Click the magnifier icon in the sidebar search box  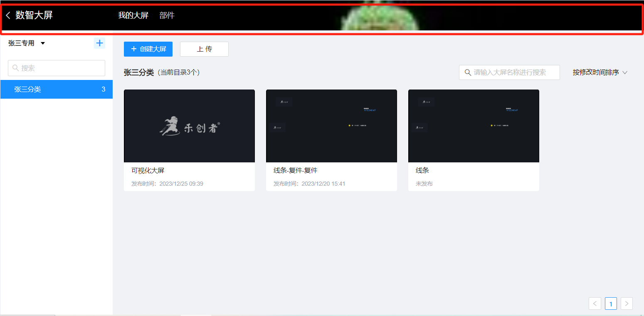click(x=16, y=68)
